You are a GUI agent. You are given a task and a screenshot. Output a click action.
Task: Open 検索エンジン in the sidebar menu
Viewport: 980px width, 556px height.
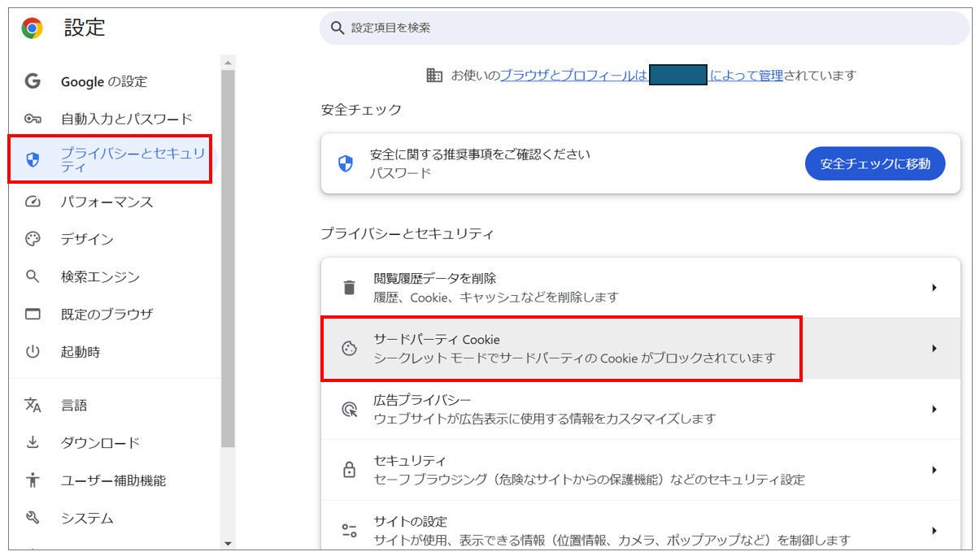(100, 277)
